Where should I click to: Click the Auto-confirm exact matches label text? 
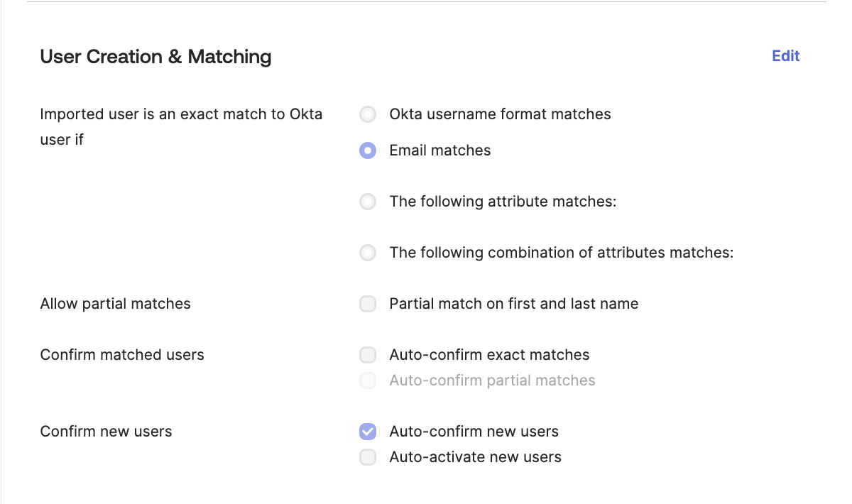pos(489,355)
